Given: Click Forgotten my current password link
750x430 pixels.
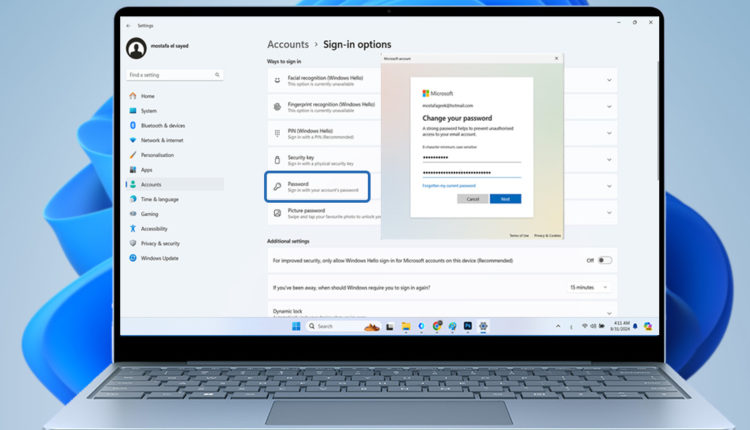Looking at the screenshot, I should (449, 185).
